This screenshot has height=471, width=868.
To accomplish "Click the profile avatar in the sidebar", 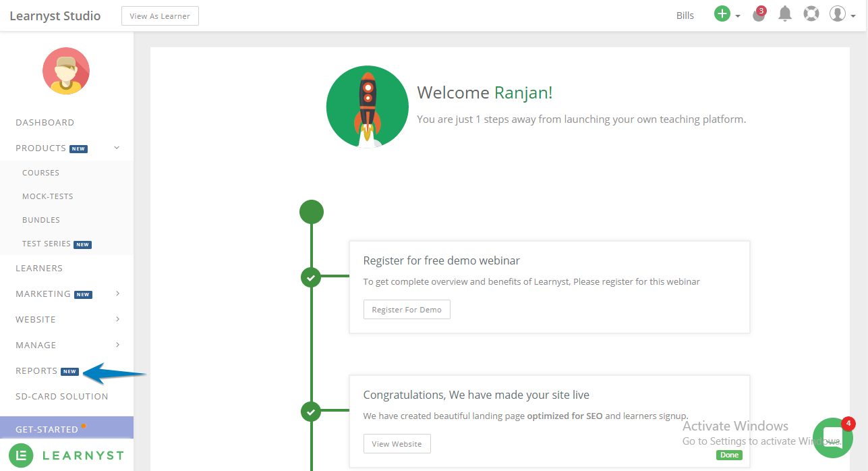I will tap(66, 71).
